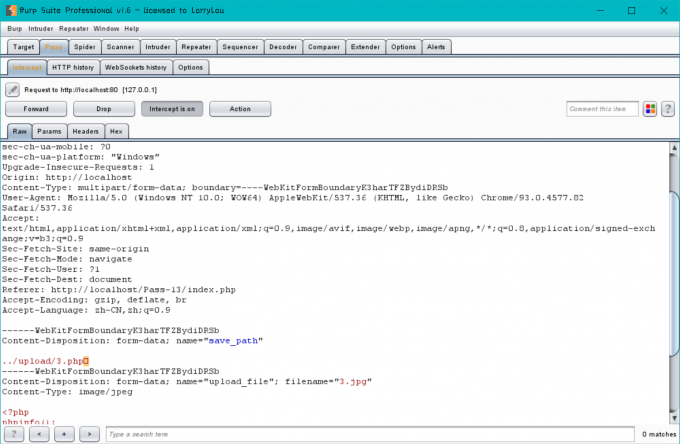The image size is (680, 444).
Task: Open the highlight color picker icon
Action: 650,109
